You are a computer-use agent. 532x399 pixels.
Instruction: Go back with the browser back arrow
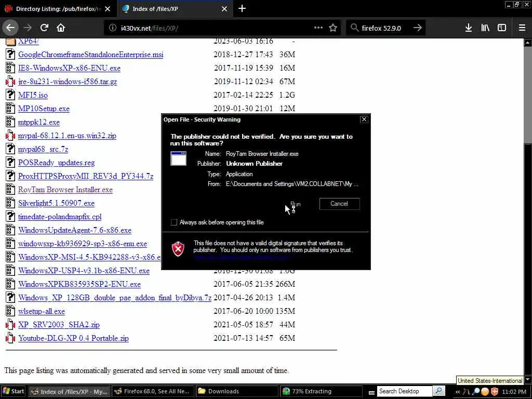coord(10,28)
